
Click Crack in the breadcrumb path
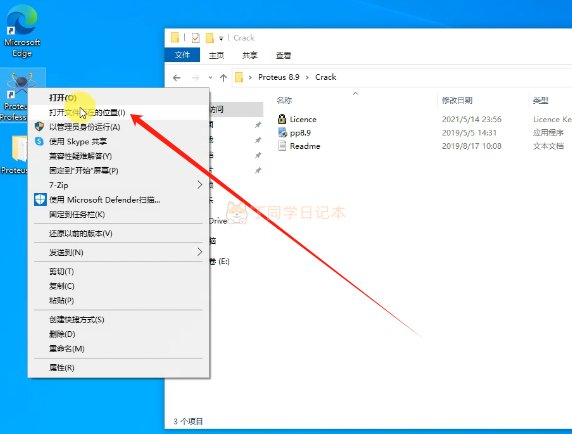tap(326, 77)
